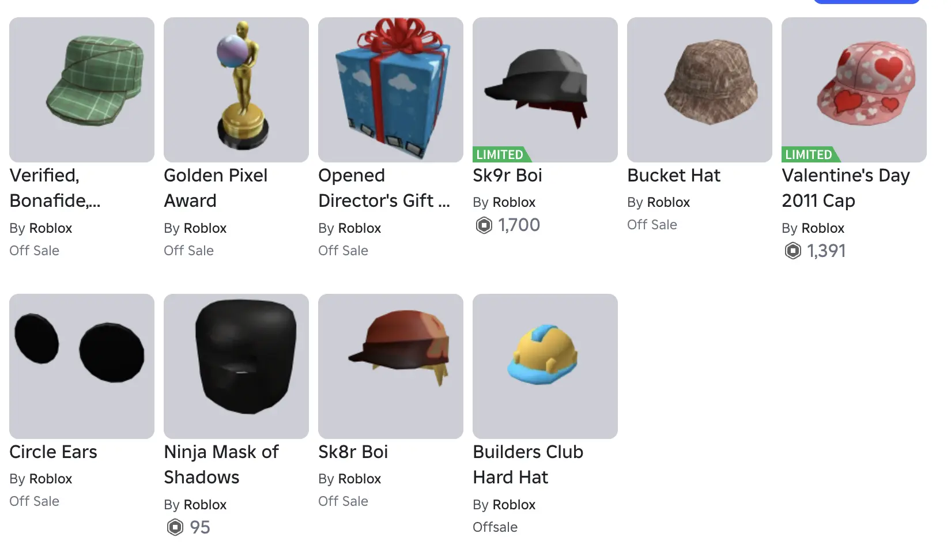View the brown Bucket Hat thumbnail

700,90
